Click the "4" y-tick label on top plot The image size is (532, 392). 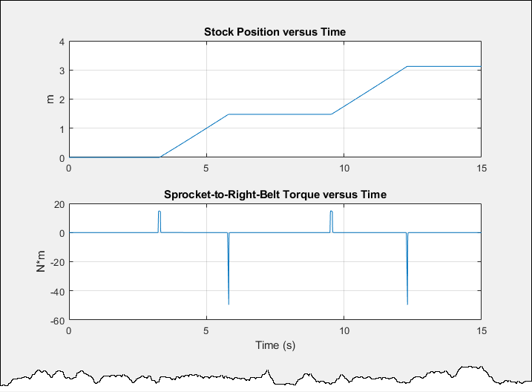coord(62,42)
